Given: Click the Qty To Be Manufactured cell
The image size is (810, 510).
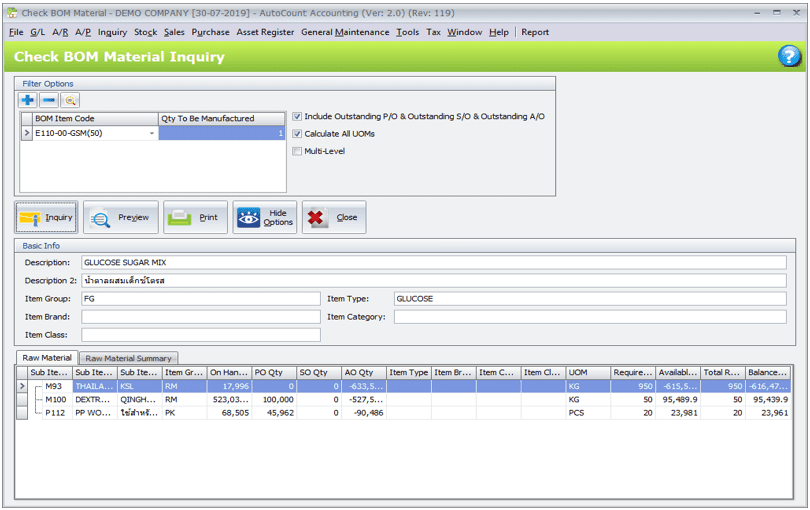Looking at the screenshot, I should point(221,133).
